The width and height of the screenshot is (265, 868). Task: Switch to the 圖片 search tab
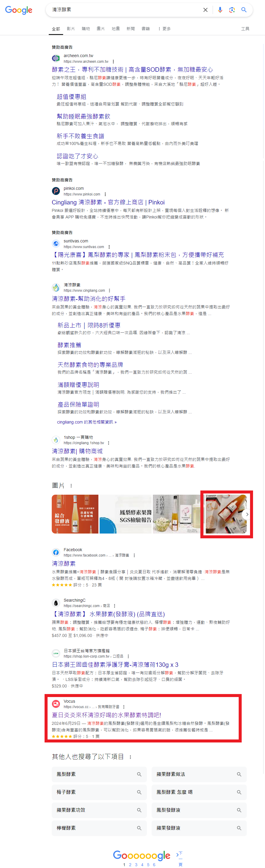coord(100,29)
